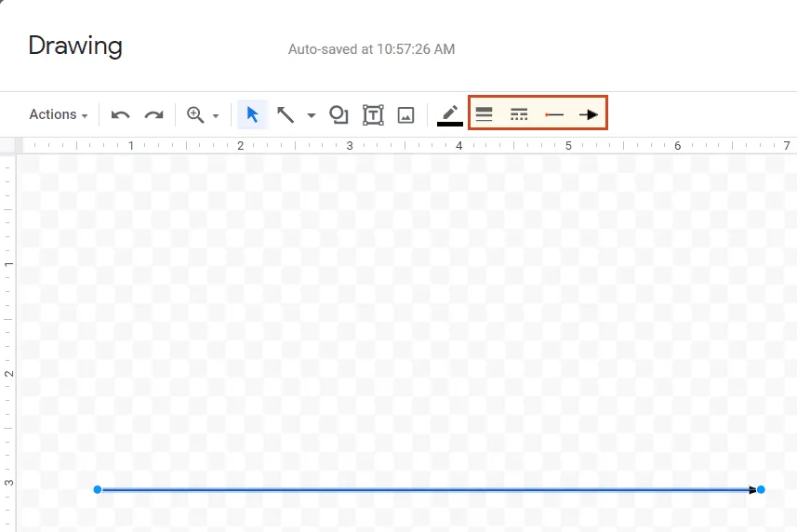Activate the Select cursor tool
Screen dimensions: 797x532
click(x=252, y=114)
